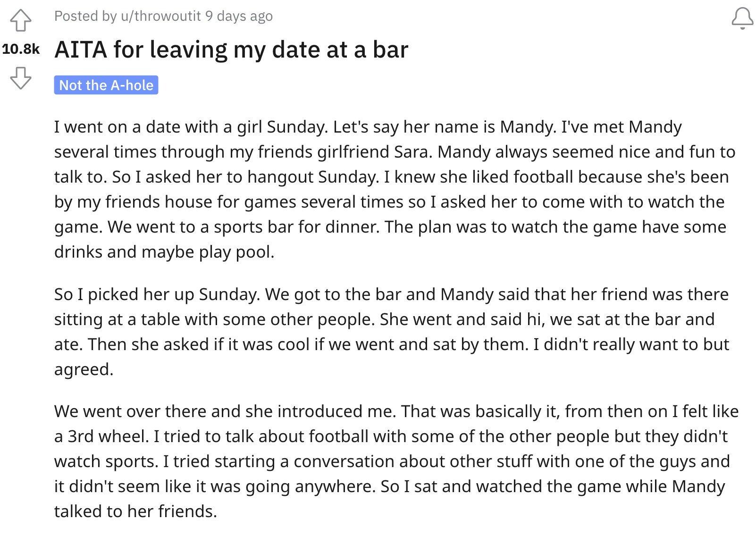Click the paragraph starting "So I picked her up"
756x536 pixels.
tap(392, 332)
